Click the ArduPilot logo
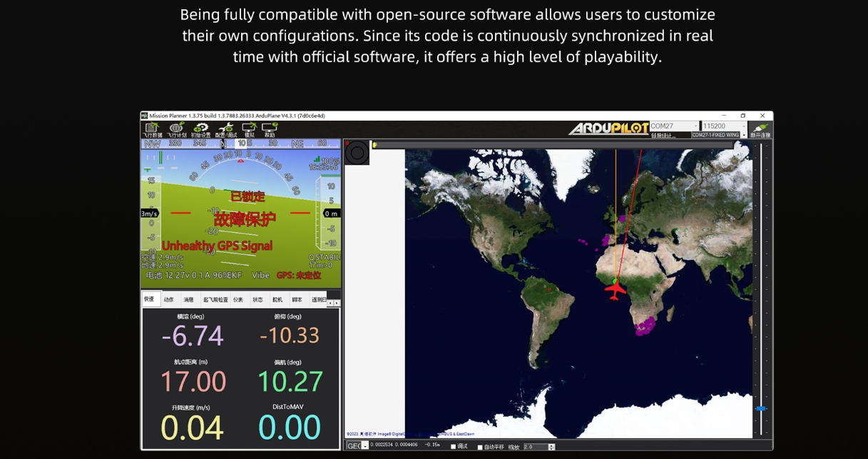This screenshot has width=868, height=459. (608, 128)
